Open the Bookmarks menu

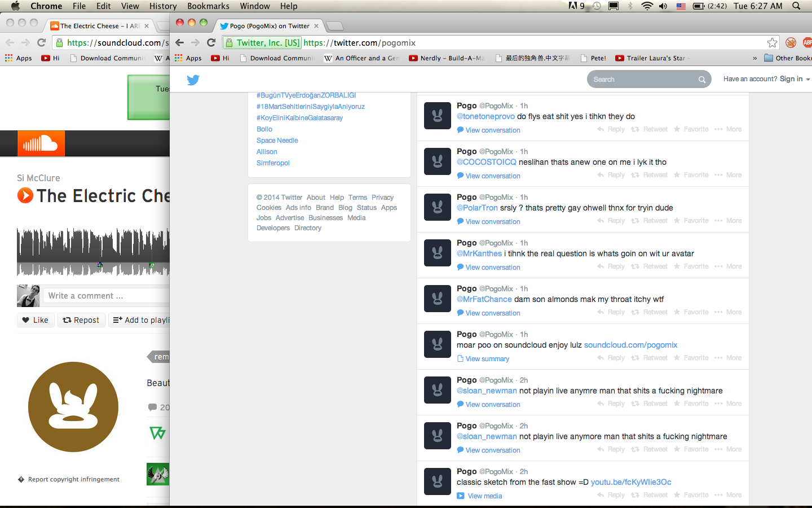pyautogui.click(x=208, y=6)
